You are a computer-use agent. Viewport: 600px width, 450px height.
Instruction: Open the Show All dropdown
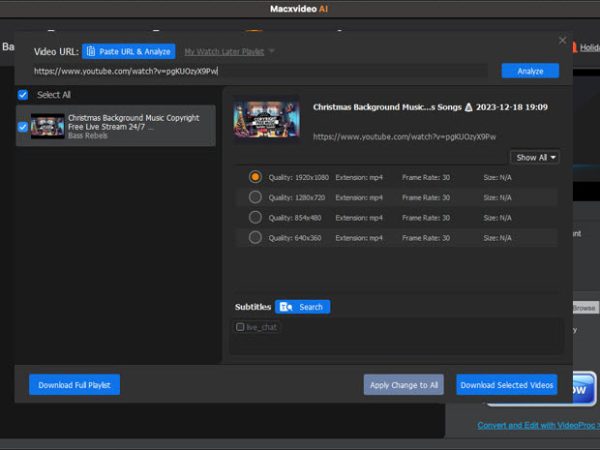(535, 157)
